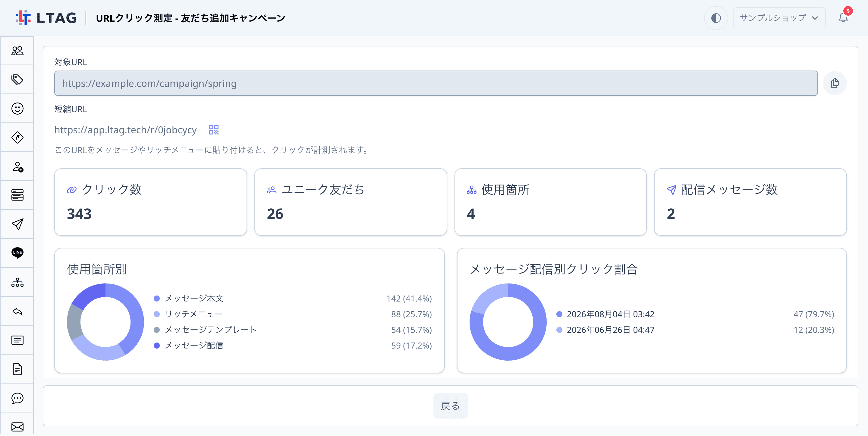The image size is (868, 436).
Task: Click the hierarchy icon beside 使用箇所
Action: click(x=471, y=190)
